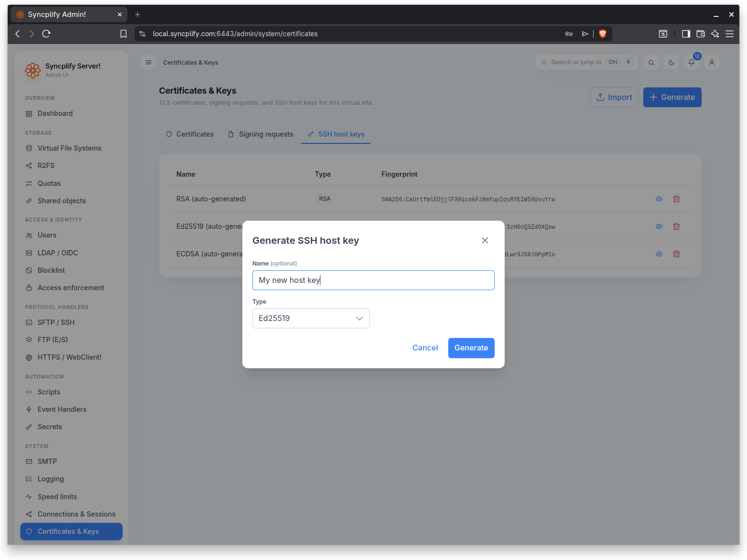Switch to the Signing requests tab
The height and width of the screenshot is (560, 747).
[x=261, y=134]
